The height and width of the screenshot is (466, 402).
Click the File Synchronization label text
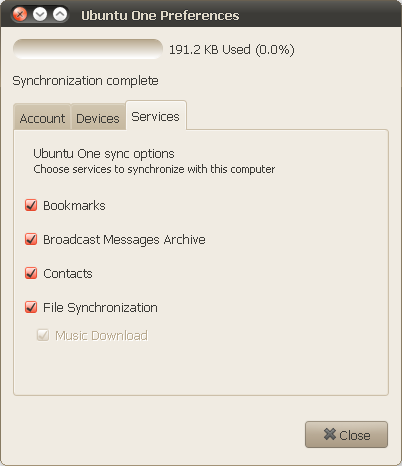pos(100,307)
